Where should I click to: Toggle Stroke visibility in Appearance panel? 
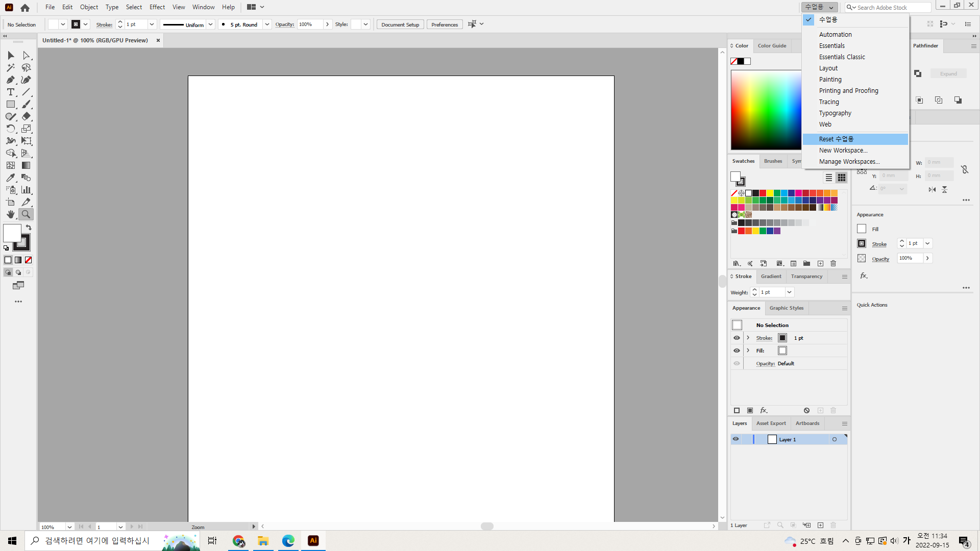737,338
